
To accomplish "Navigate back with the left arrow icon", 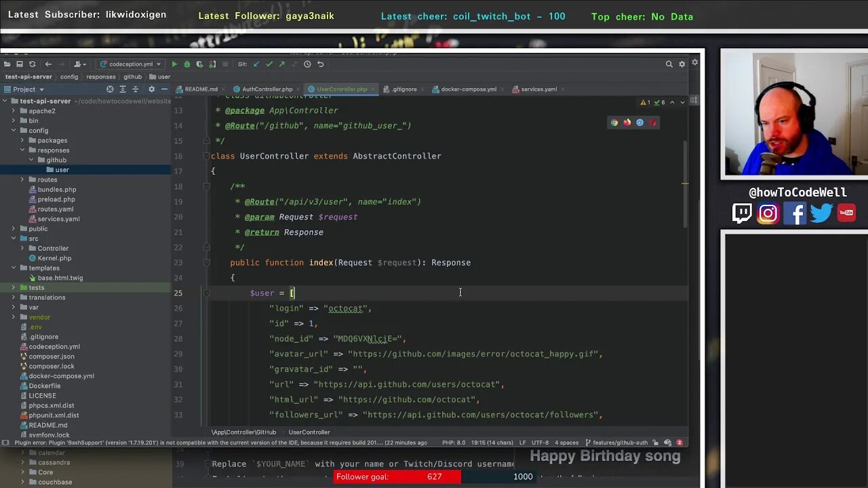I will (x=48, y=64).
